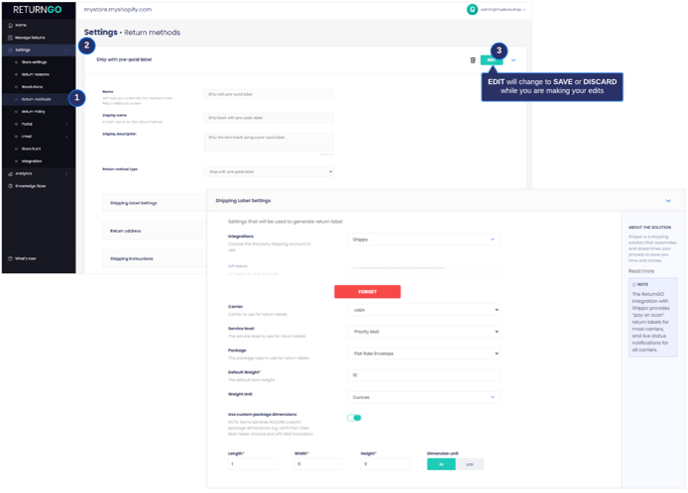Click the Knowledge Base icon in the sidebar
Image resolution: width=688 pixels, height=493 pixels.
tap(11, 186)
